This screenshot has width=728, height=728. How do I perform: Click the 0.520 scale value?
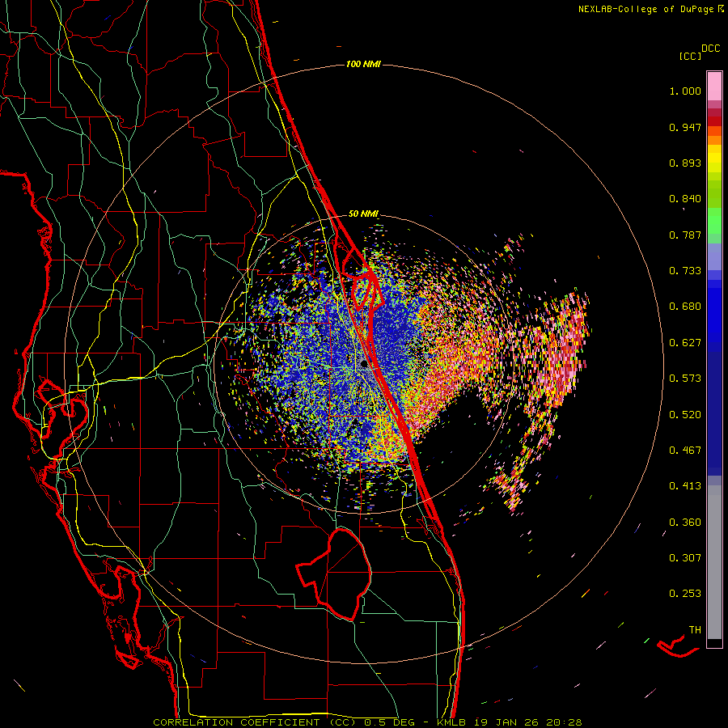tap(685, 415)
